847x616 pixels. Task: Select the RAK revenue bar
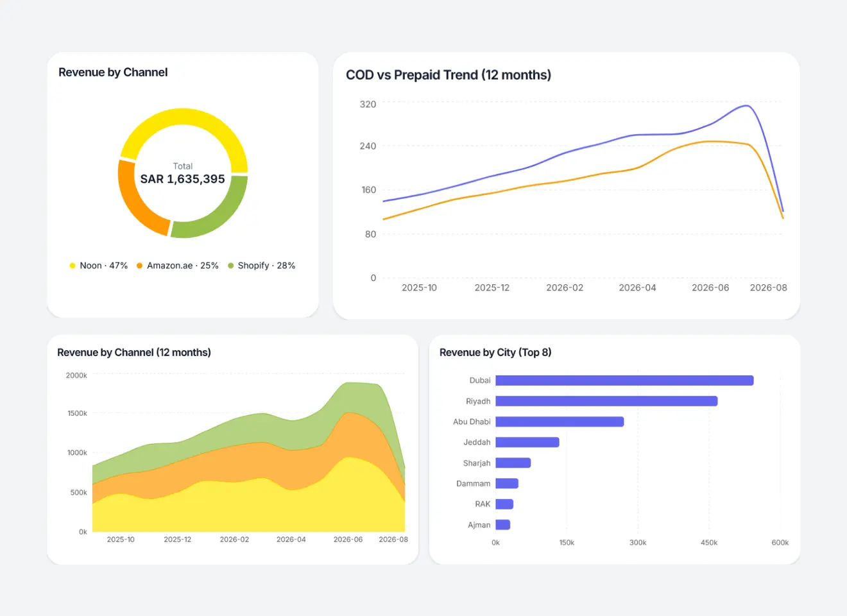point(504,504)
